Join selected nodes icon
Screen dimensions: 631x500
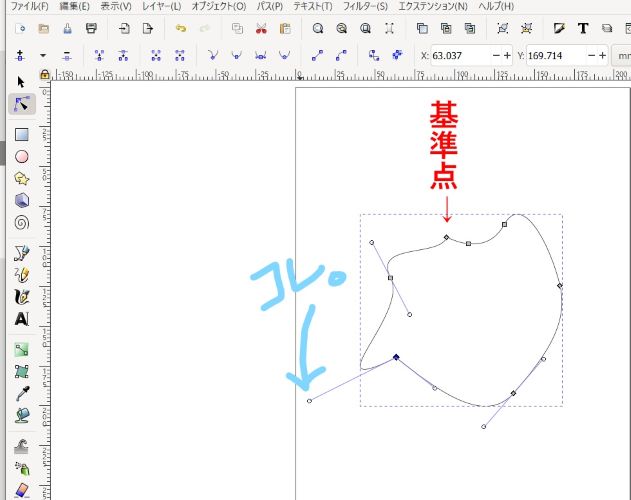coord(99,55)
